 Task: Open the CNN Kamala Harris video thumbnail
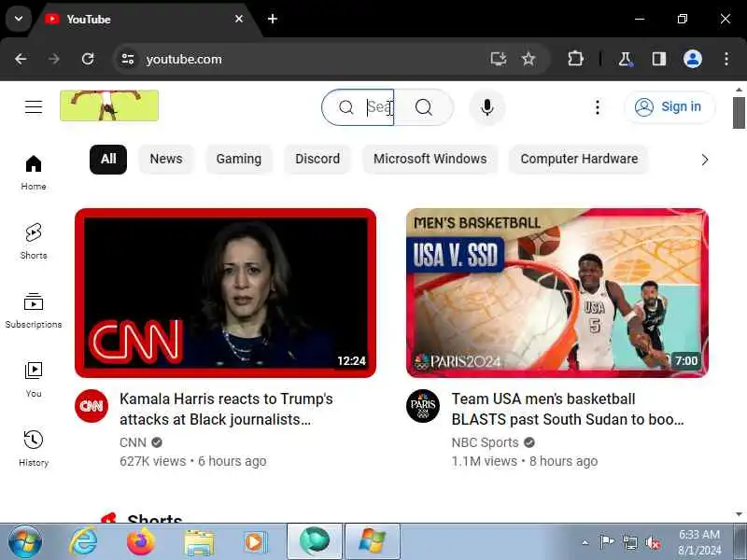tap(225, 293)
